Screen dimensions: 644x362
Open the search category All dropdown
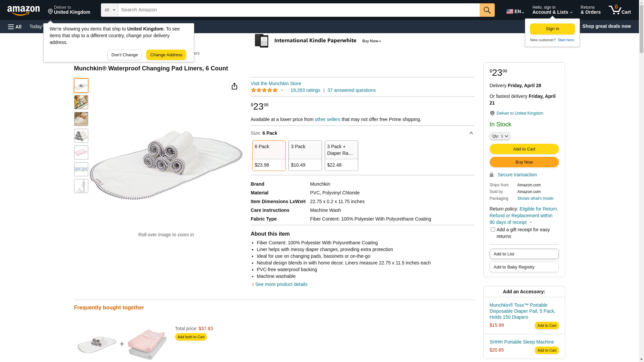110,10
